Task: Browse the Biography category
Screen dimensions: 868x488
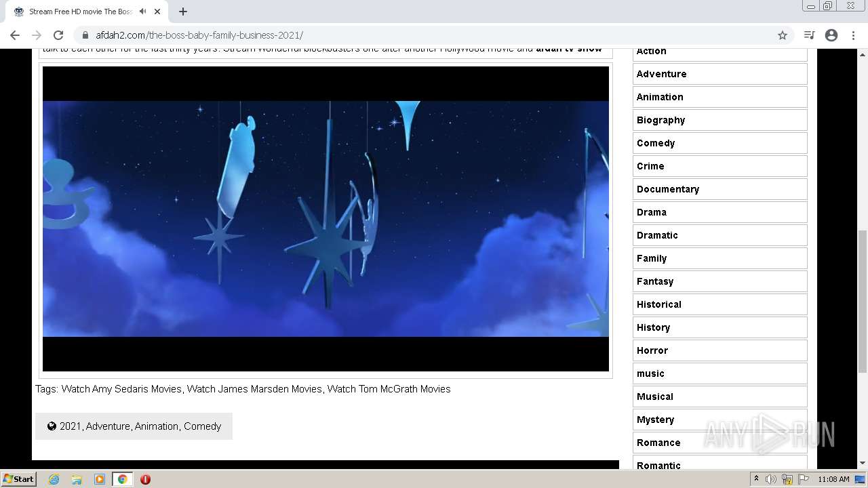Action: pyautogui.click(x=720, y=120)
